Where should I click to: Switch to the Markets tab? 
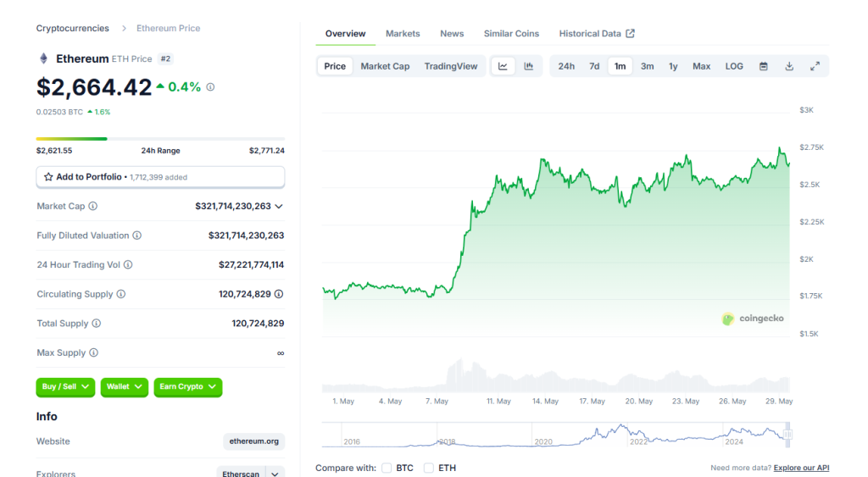[x=403, y=33]
